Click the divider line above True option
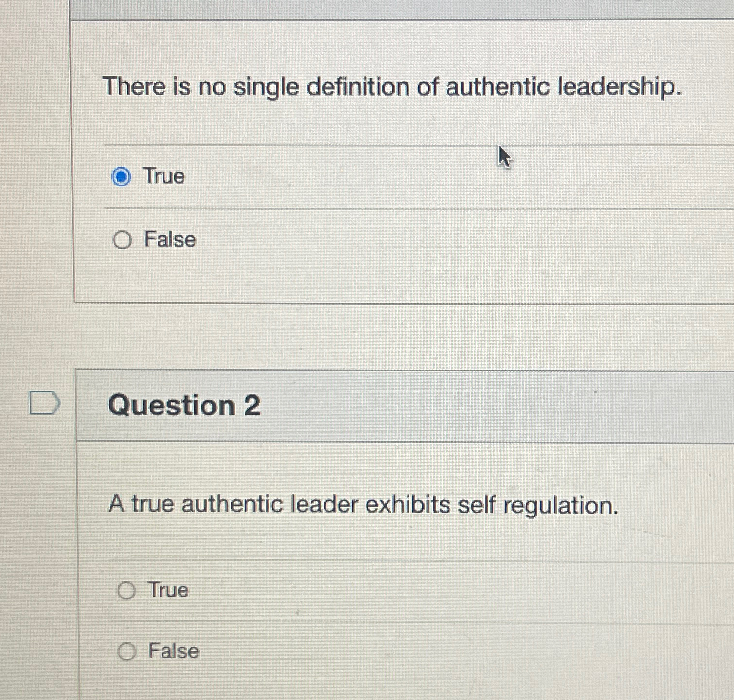The height and width of the screenshot is (700, 734). [x=390, y=144]
